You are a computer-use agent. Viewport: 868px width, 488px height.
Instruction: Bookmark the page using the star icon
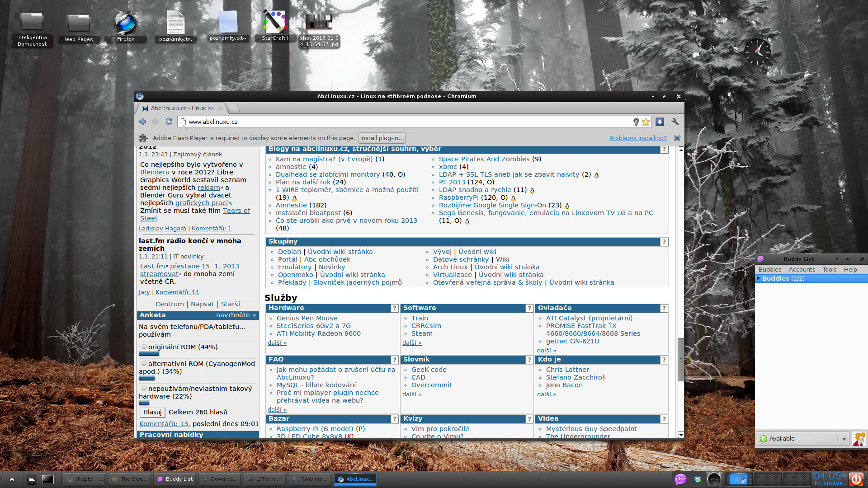tap(646, 122)
